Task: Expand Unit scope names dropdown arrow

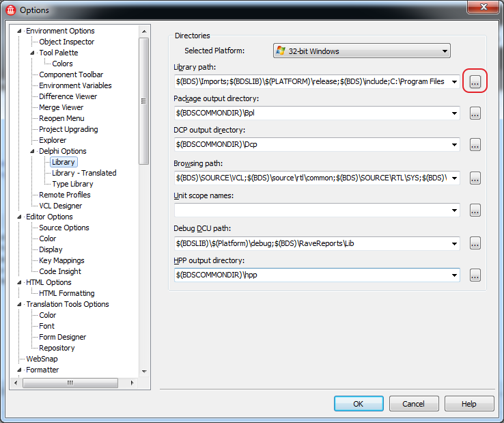Action: [454, 210]
